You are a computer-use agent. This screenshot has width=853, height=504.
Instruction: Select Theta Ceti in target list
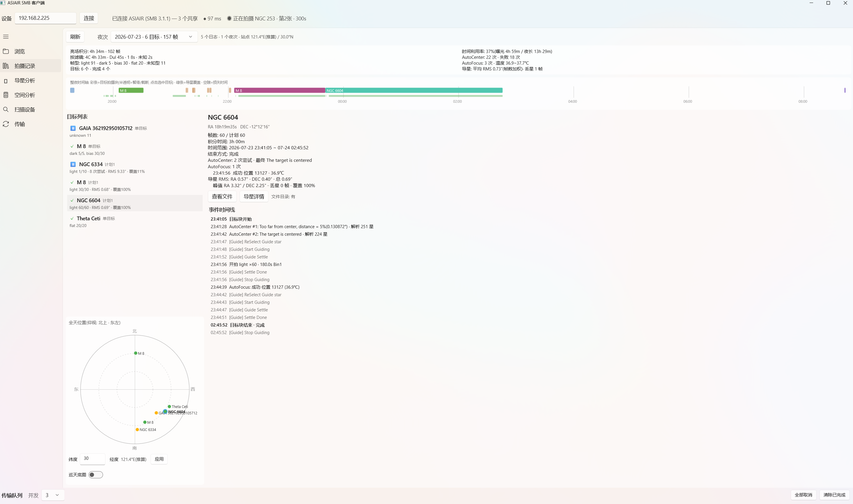pyautogui.click(x=135, y=221)
